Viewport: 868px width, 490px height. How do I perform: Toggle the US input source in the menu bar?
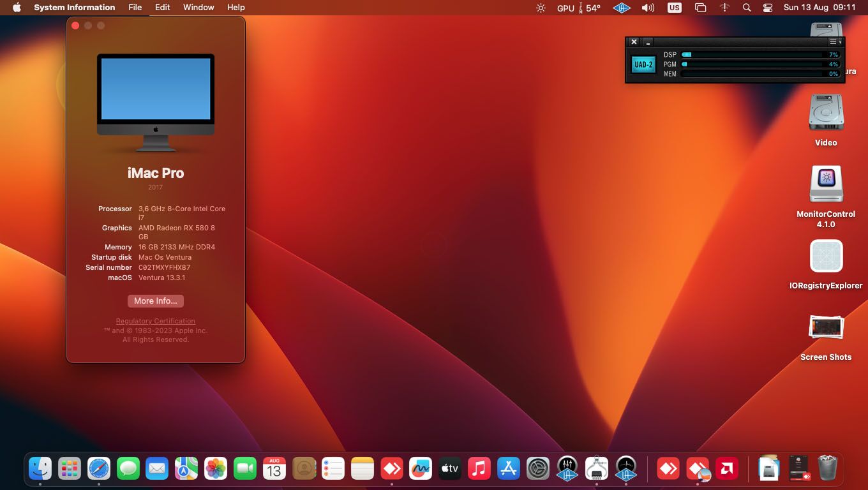click(x=674, y=7)
